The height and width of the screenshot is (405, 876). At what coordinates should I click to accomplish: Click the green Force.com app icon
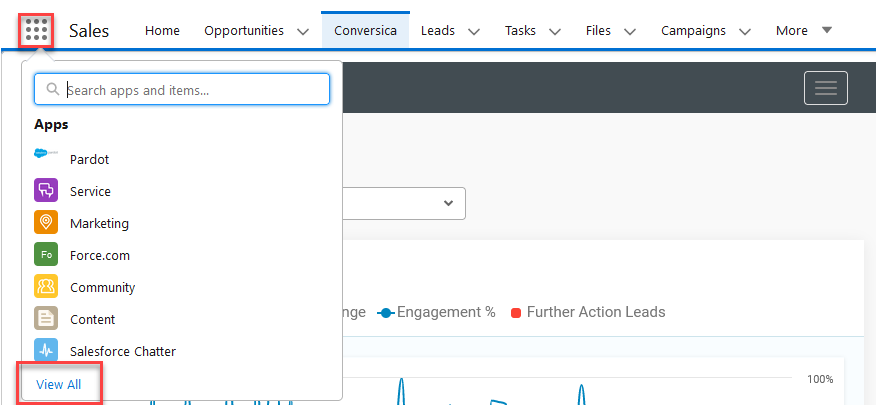46,255
